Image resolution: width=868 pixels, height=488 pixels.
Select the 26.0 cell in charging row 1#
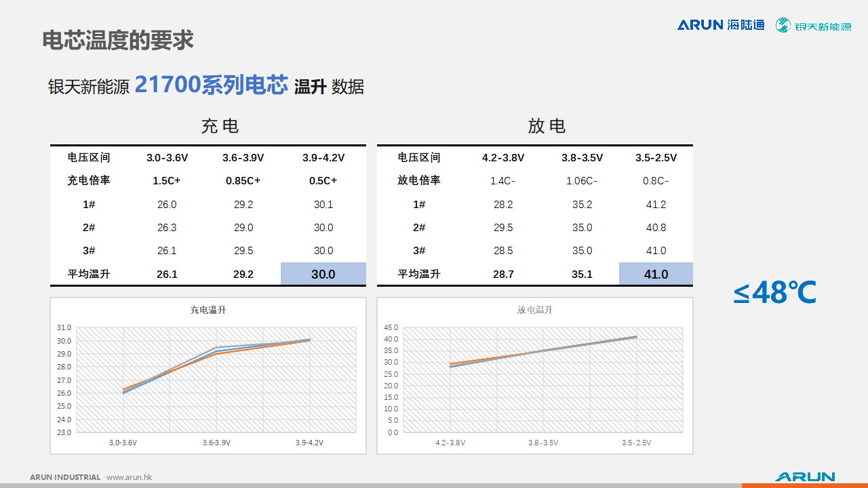167,205
